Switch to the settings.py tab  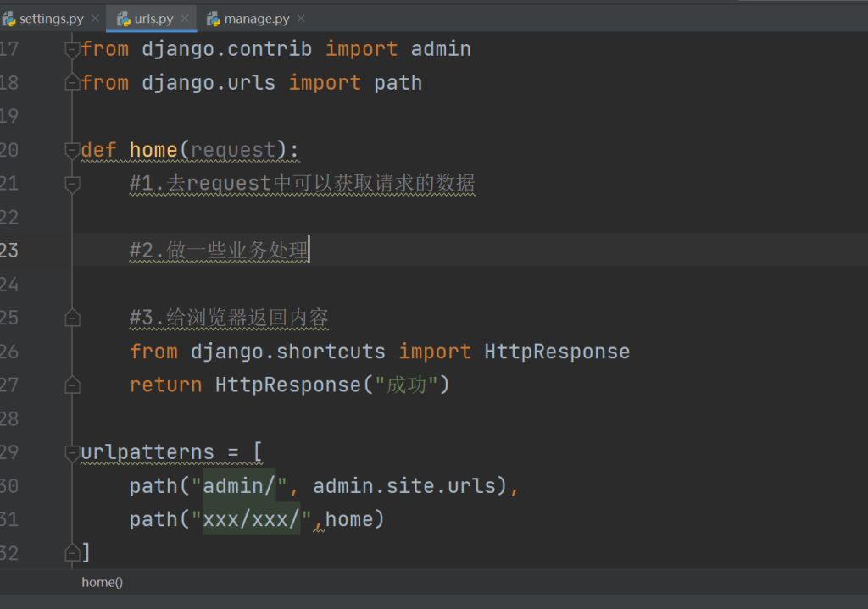click(51, 19)
